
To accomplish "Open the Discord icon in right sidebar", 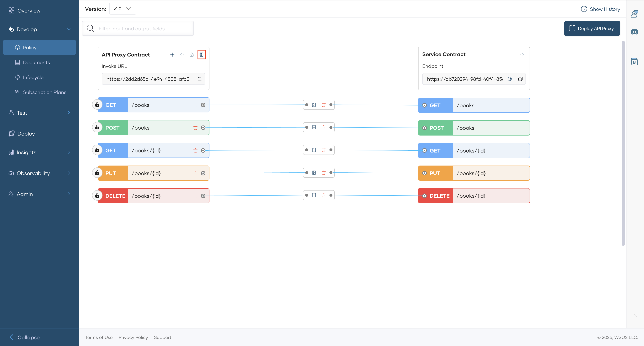I will pyautogui.click(x=634, y=32).
